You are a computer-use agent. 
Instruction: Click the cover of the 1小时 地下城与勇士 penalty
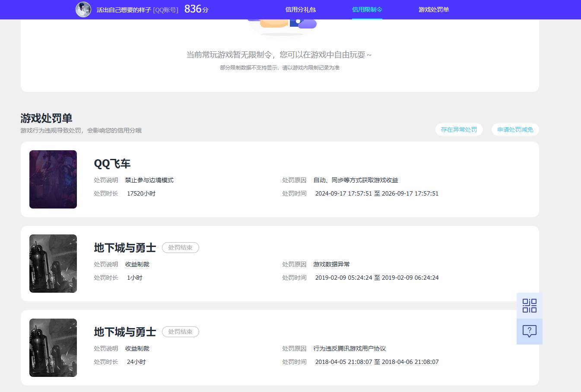(53, 263)
